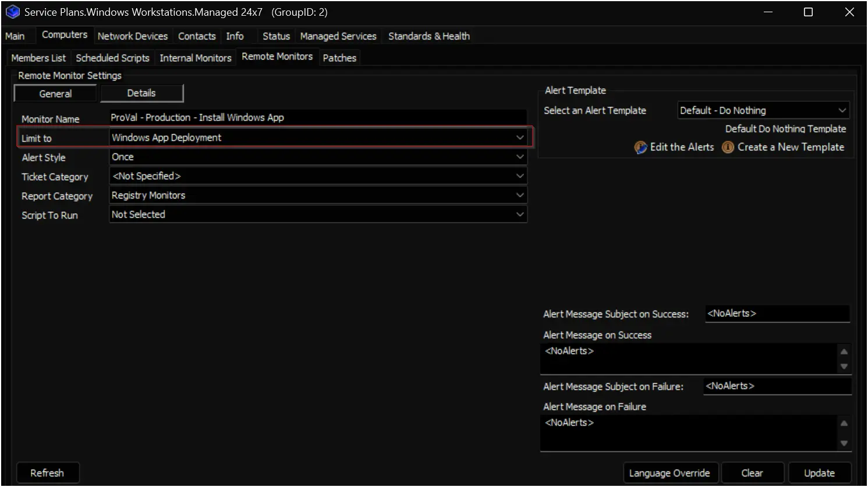The height and width of the screenshot is (487, 868).
Task: Click the app logo in title bar
Action: [x=12, y=12]
